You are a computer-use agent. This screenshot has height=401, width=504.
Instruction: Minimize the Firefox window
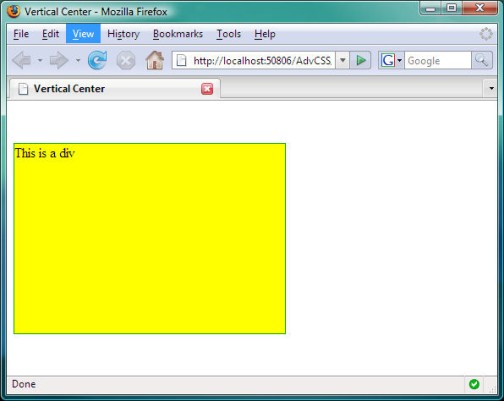pyautogui.click(x=431, y=8)
